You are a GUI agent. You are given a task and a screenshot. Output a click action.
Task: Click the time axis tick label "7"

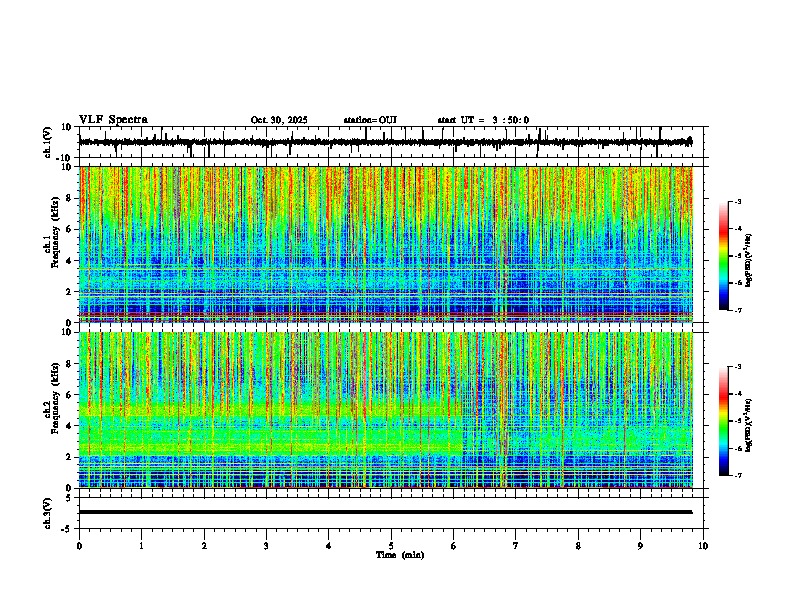[516, 546]
